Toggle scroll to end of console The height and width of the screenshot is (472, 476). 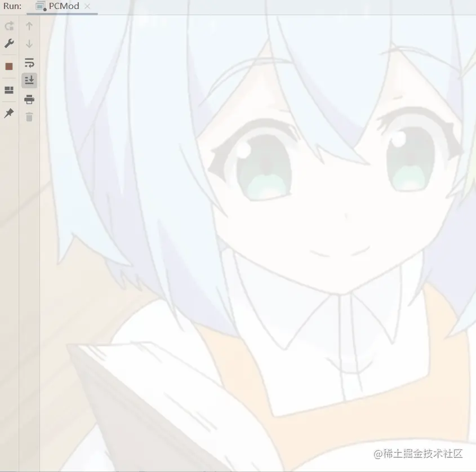click(29, 81)
